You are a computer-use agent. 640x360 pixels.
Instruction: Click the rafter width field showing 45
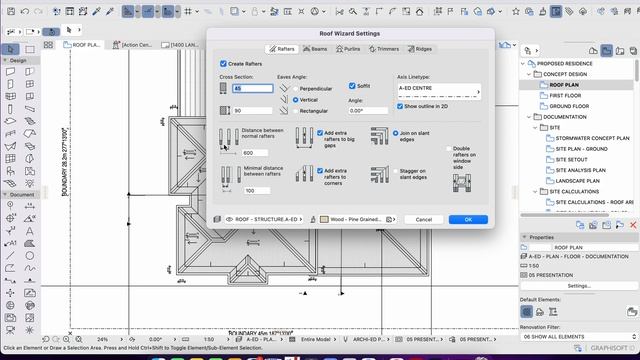point(253,88)
